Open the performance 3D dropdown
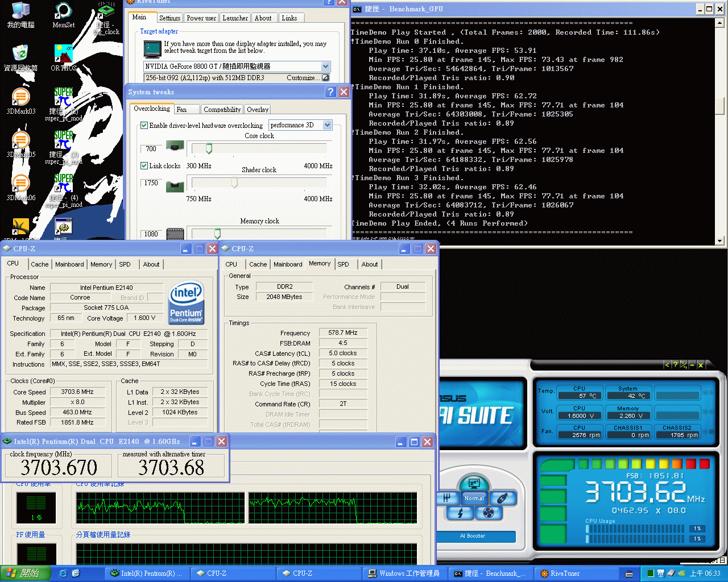This screenshot has height=582, width=728. tap(327, 125)
